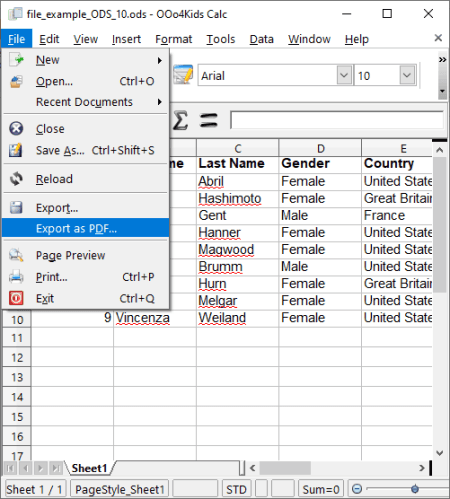Screen dimensions: 450x499
Task: Click the New document icon in File menu
Action: tap(16, 60)
